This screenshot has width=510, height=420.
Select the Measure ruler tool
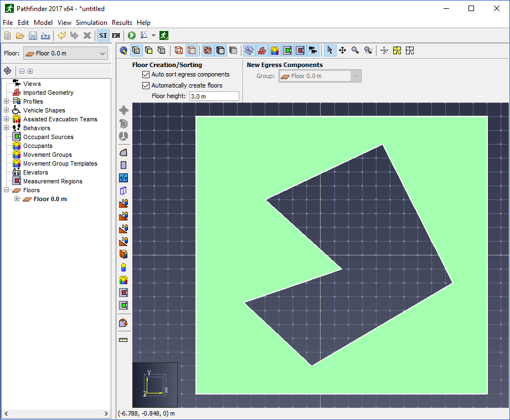click(x=123, y=340)
